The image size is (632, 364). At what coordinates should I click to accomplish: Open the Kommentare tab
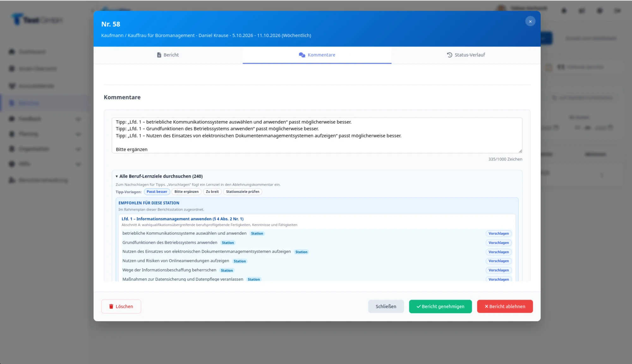(x=317, y=55)
